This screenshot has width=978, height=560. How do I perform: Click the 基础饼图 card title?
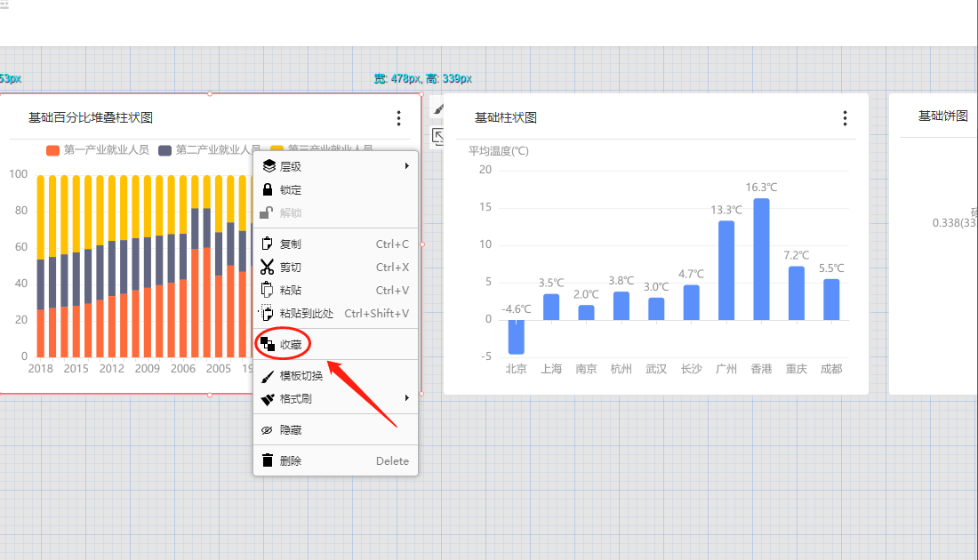click(x=942, y=116)
